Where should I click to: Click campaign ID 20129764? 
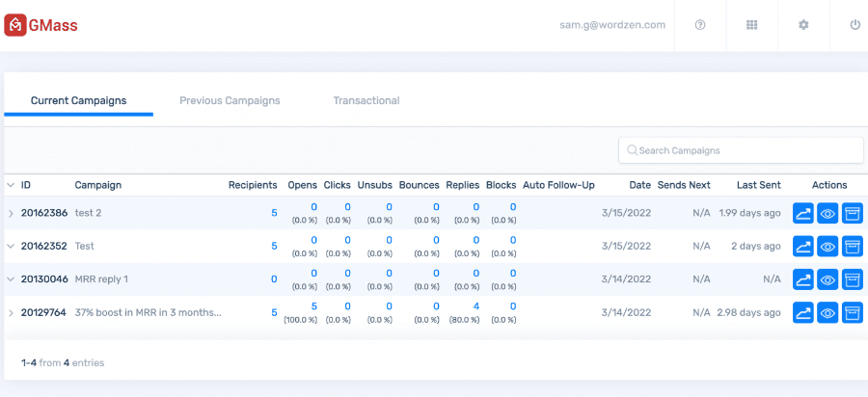point(43,312)
